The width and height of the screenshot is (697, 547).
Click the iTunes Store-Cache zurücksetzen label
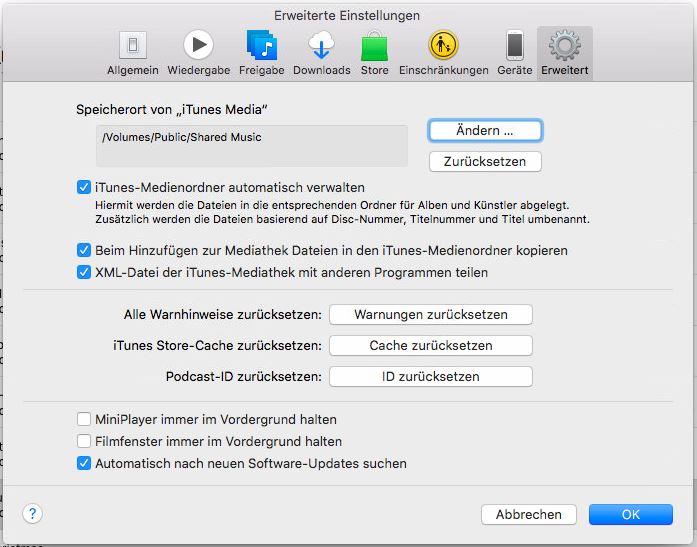[217, 345]
